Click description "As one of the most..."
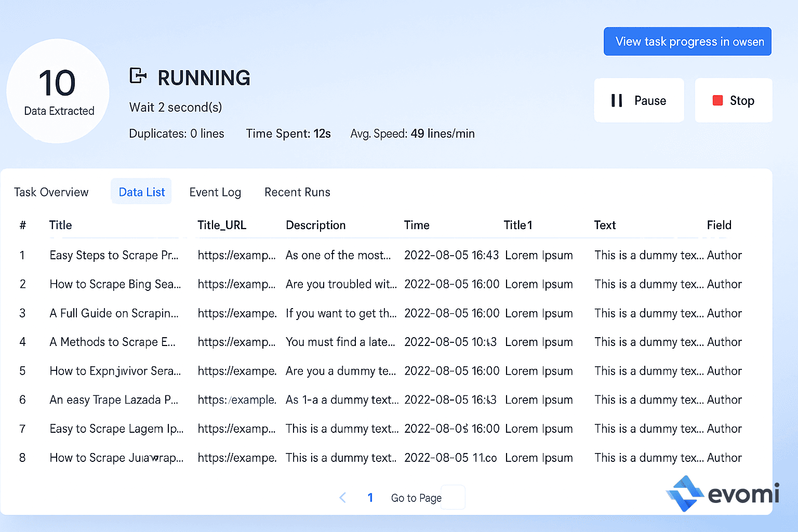Image resolution: width=798 pixels, height=532 pixels. click(x=338, y=255)
